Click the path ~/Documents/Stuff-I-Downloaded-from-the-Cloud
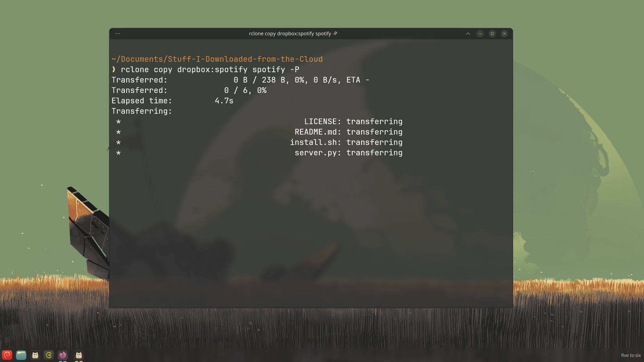 [217, 59]
